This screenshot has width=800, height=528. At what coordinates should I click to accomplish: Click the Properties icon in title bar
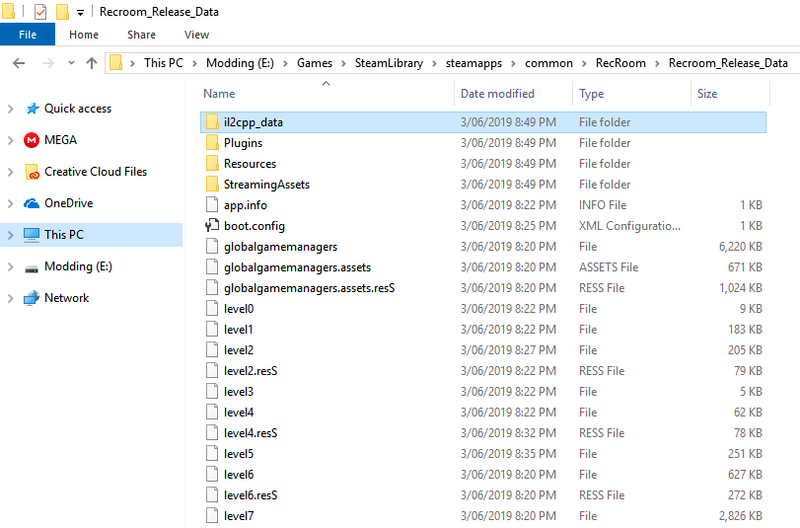click(x=40, y=12)
